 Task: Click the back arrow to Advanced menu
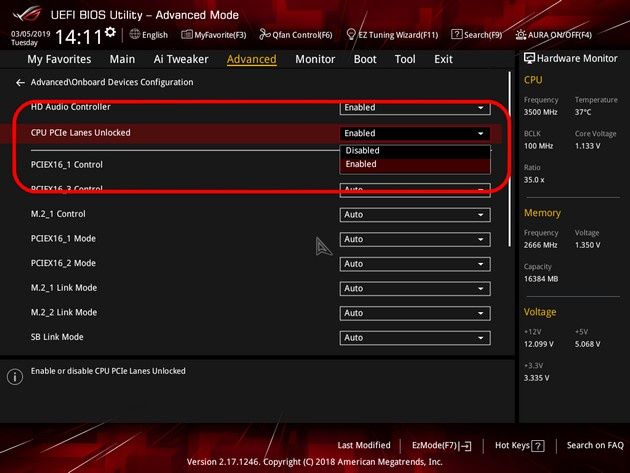[20, 82]
